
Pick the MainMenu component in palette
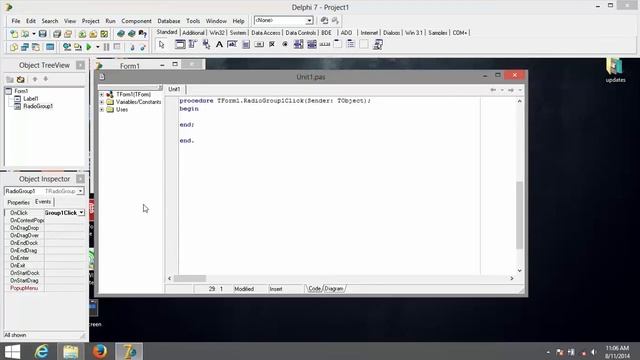(193, 44)
